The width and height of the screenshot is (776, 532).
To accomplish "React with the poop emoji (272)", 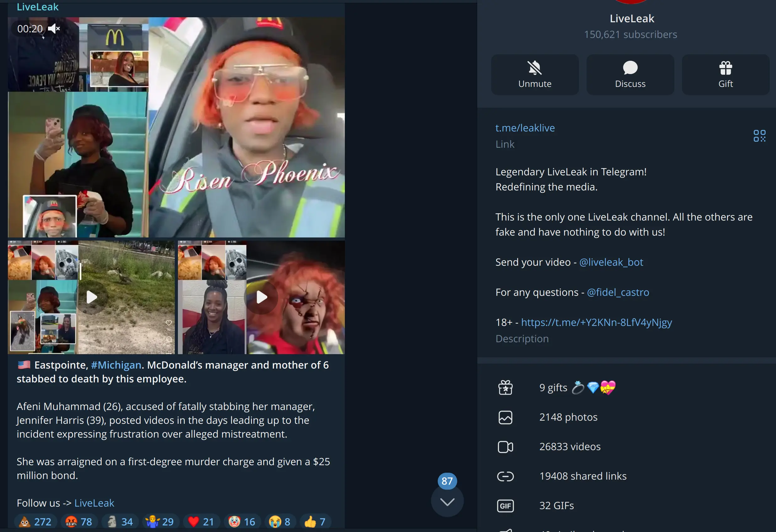I will click(x=35, y=522).
